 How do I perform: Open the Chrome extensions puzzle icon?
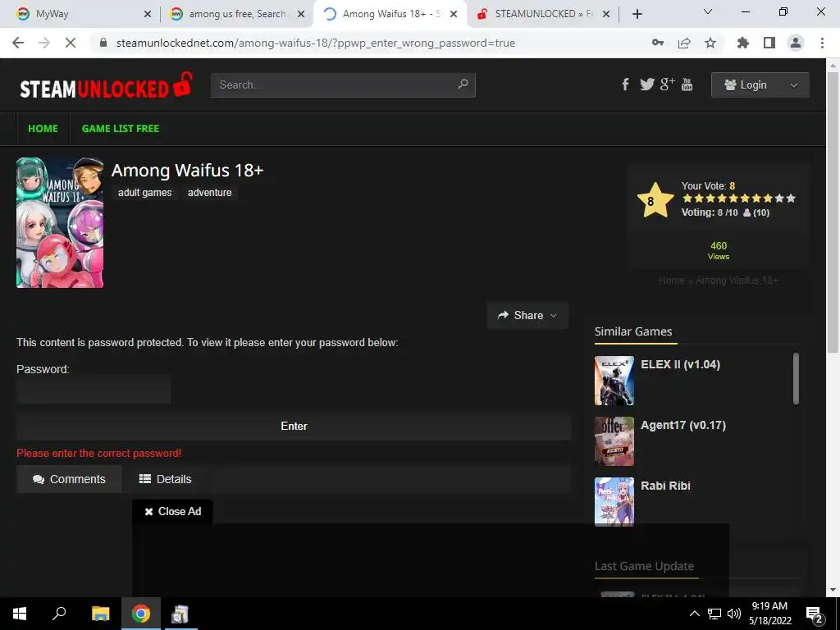(x=743, y=43)
